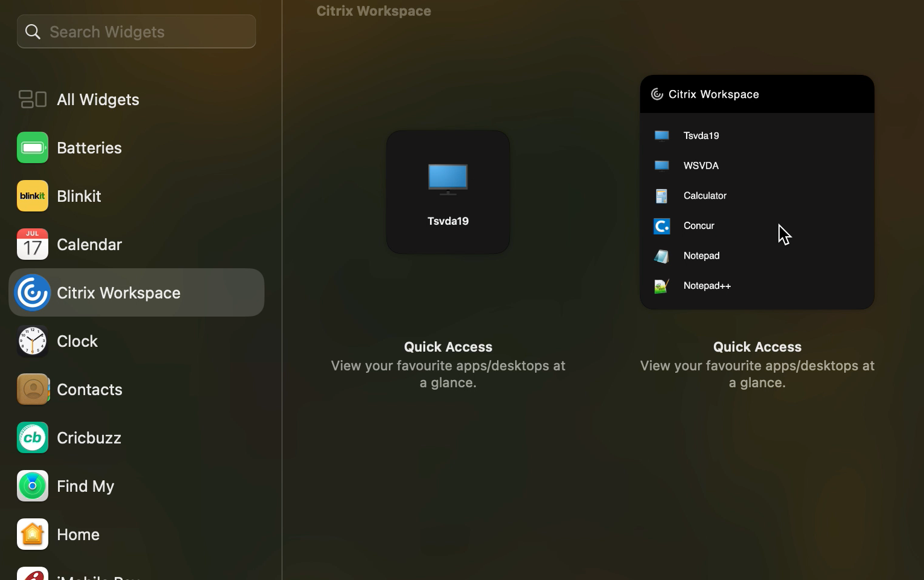Select Notepad in the Citrix widget

click(x=701, y=256)
